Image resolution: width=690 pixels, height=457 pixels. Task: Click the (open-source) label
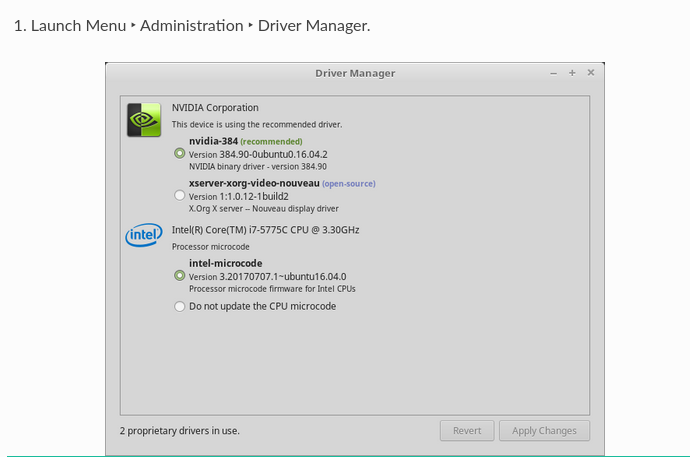(x=349, y=184)
